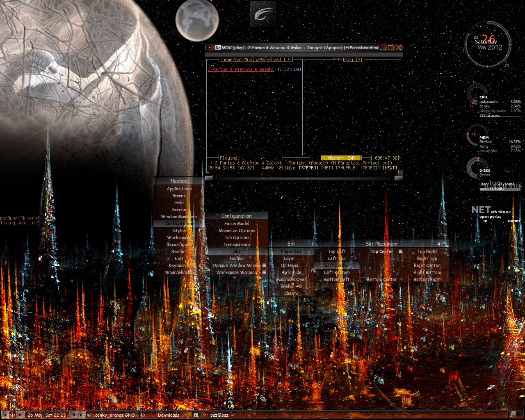
Task: Click the Playlist panel header in MOC
Action: pos(353,59)
